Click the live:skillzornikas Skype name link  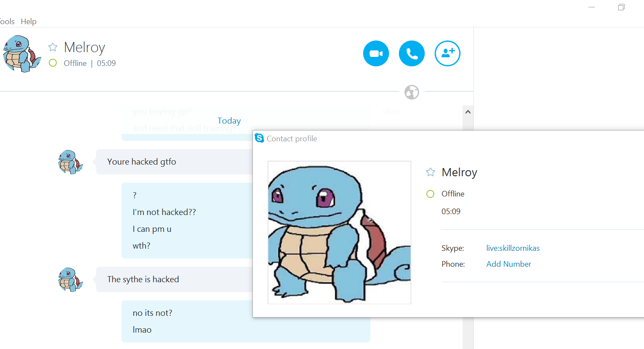coord(513,248)
